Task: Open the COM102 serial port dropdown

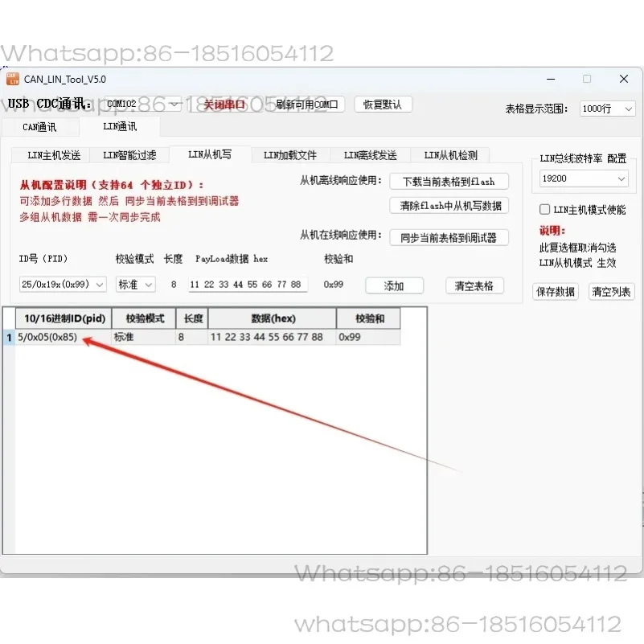Action: [x=143, y=104]
